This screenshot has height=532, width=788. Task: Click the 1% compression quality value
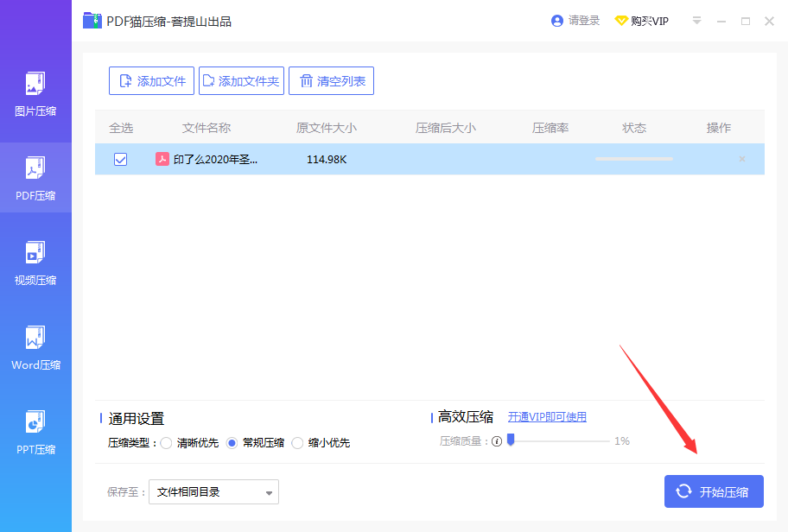(622, 441)
